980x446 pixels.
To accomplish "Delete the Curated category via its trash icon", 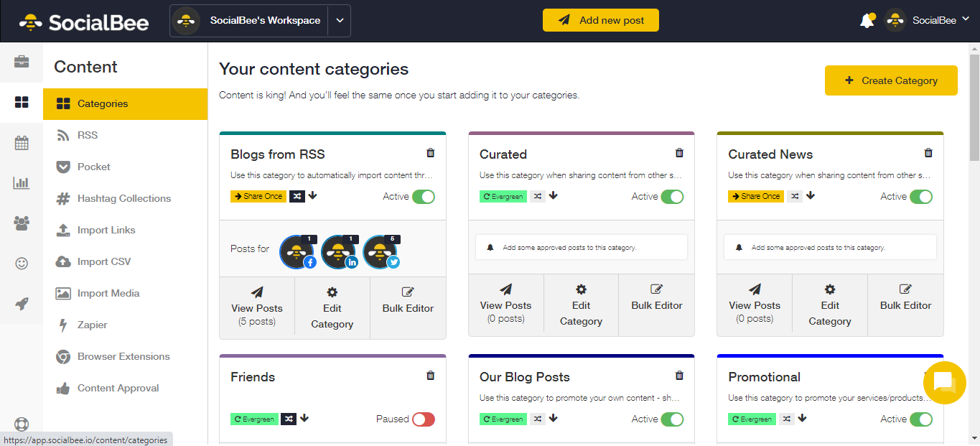I will (x=679, y=152).
